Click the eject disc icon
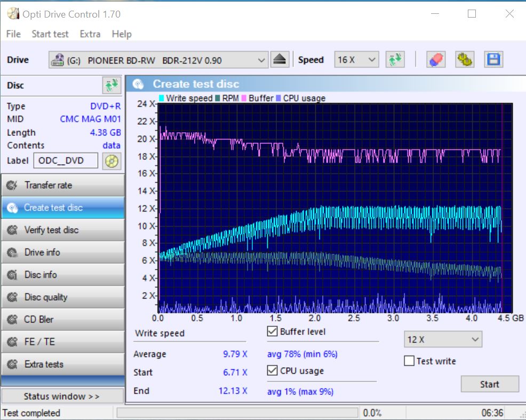The height and width of the screenshot is (420, 526). click(280, 60)
